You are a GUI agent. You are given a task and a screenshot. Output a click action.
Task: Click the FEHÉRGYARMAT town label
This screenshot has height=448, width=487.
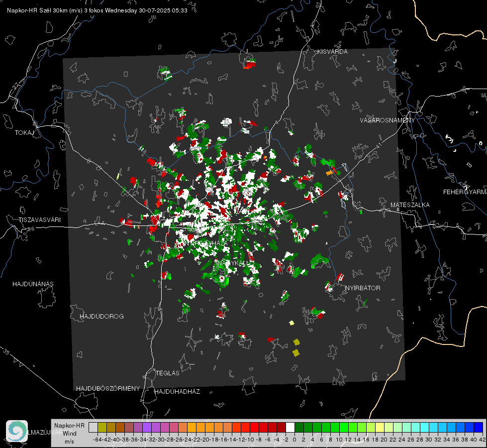point(465,192)
